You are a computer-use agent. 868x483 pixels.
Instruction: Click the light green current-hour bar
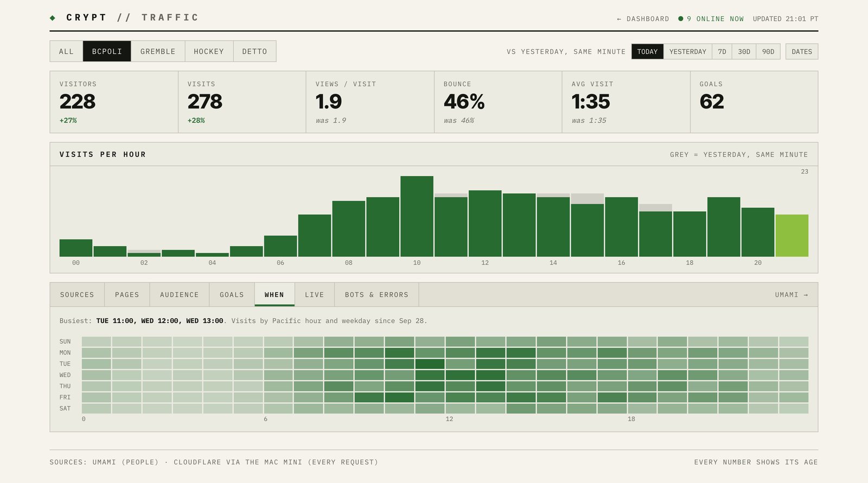(x=792, y=236)
